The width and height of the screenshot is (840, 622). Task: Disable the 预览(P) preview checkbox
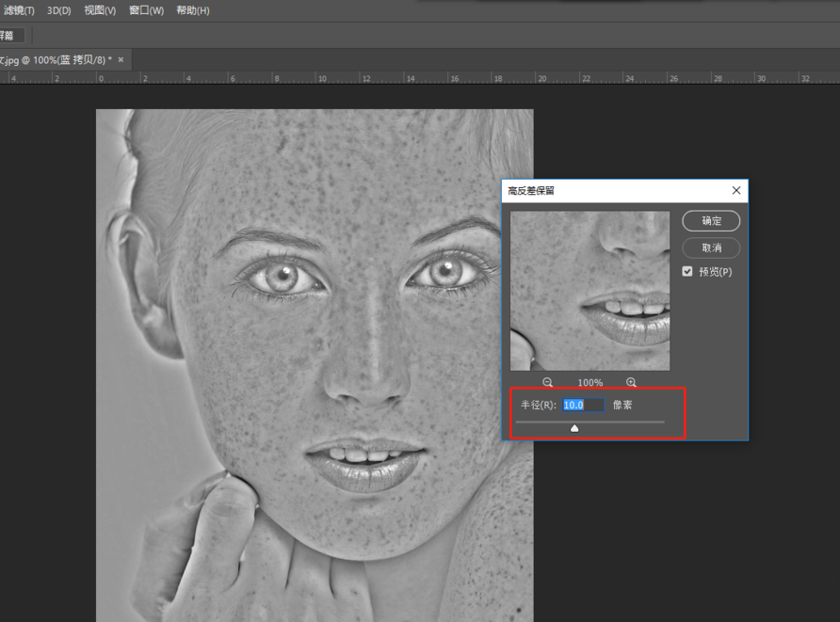pyautogui.click(x=688, y=272)
